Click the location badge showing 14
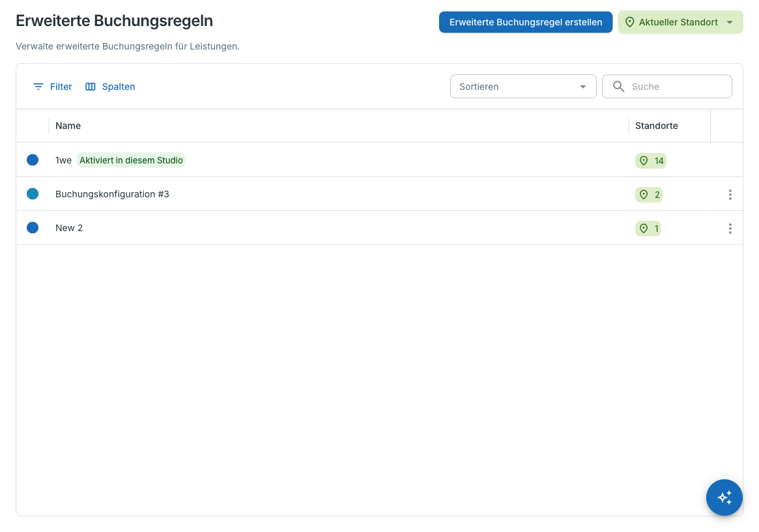 tap(651, 161)
